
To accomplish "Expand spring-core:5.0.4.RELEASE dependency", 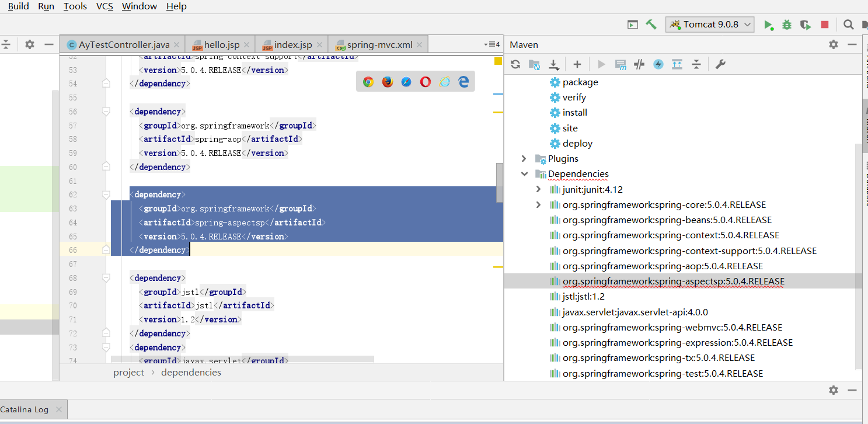I will (x=538, y=204).
